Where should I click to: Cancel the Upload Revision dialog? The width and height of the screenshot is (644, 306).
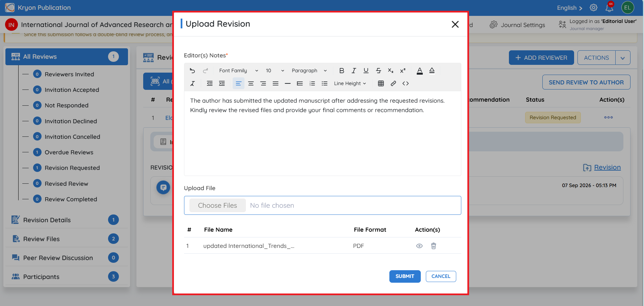click(x=441, y=276)
